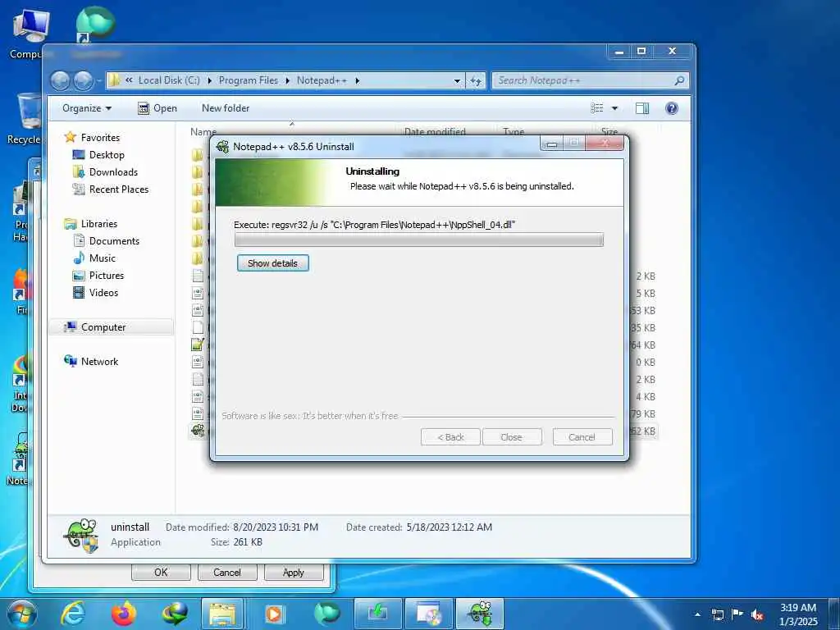
Task: Open the Videos library
Action: coord(103,293)
